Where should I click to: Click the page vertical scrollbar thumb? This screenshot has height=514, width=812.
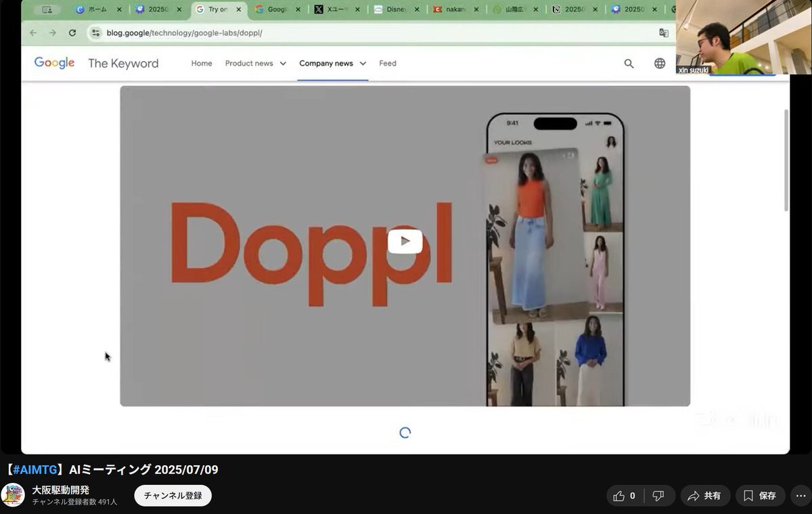click(x=786, y=160)
